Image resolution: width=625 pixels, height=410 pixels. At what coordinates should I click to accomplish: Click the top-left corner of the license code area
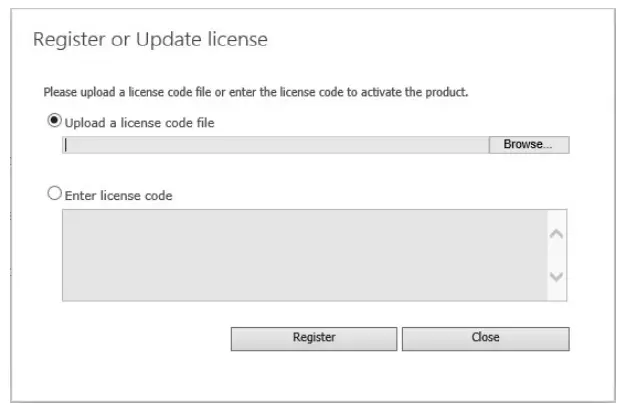tap(68, 215)
